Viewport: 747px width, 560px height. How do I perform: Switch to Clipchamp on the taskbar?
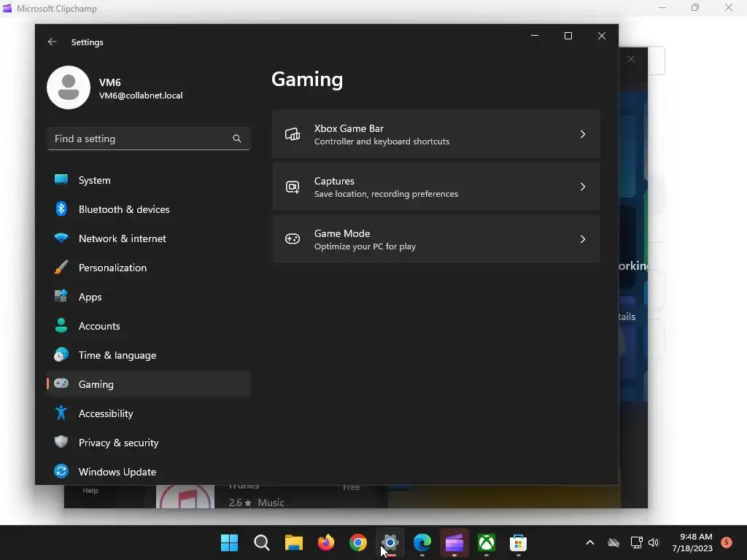point(454,542)
